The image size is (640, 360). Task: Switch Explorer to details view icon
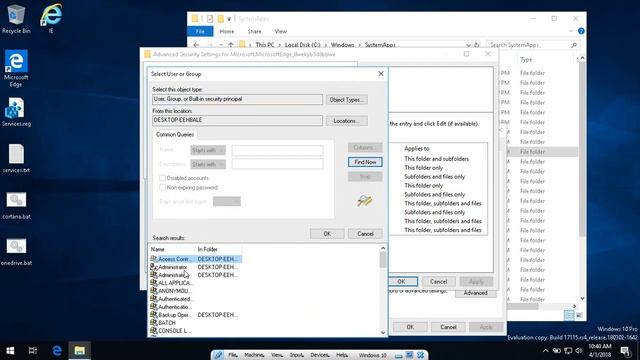click(x=569, y=315)
